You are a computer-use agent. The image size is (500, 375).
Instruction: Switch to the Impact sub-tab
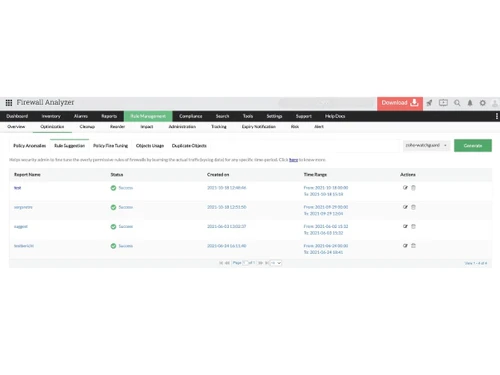147,127
